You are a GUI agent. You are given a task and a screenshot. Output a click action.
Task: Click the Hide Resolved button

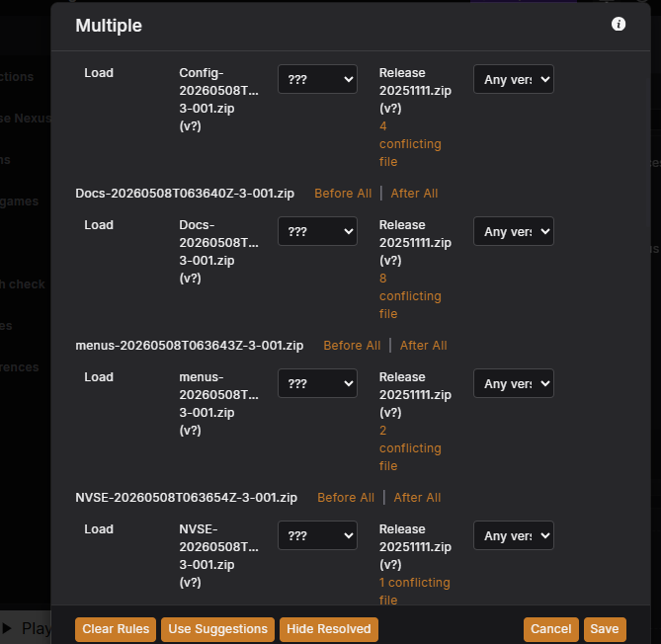click(x=328, y=629)
